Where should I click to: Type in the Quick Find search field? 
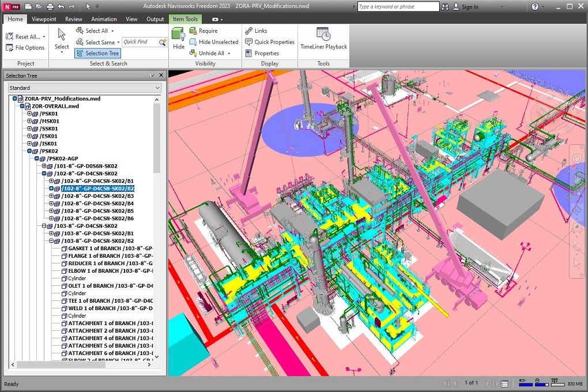click(141, 42)
